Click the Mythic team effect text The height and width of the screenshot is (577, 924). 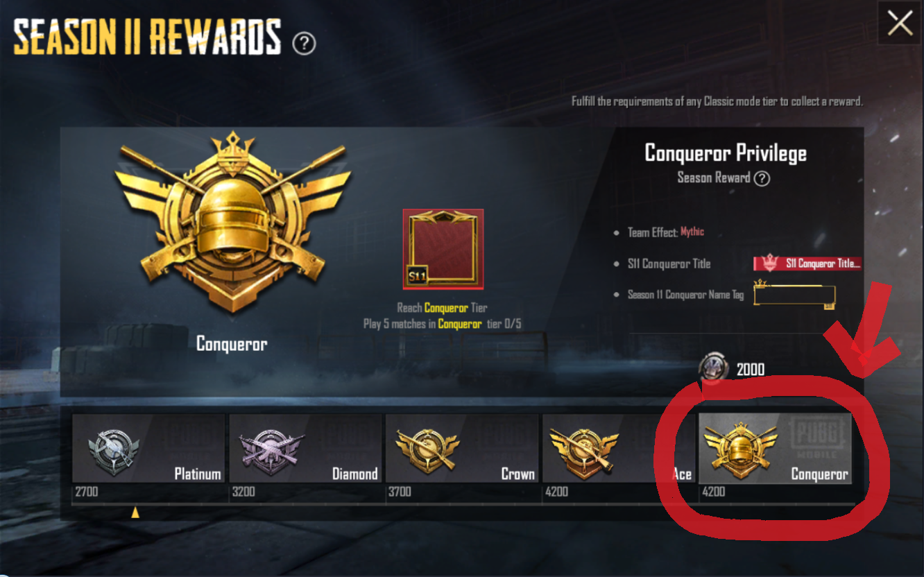coord(692,232)
